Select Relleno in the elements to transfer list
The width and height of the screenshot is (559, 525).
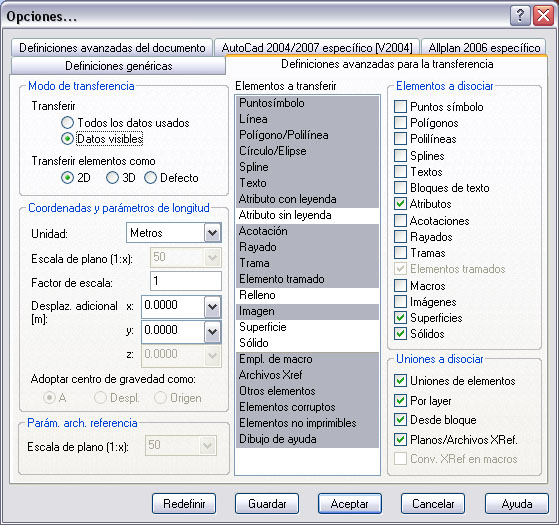(307, 295)
